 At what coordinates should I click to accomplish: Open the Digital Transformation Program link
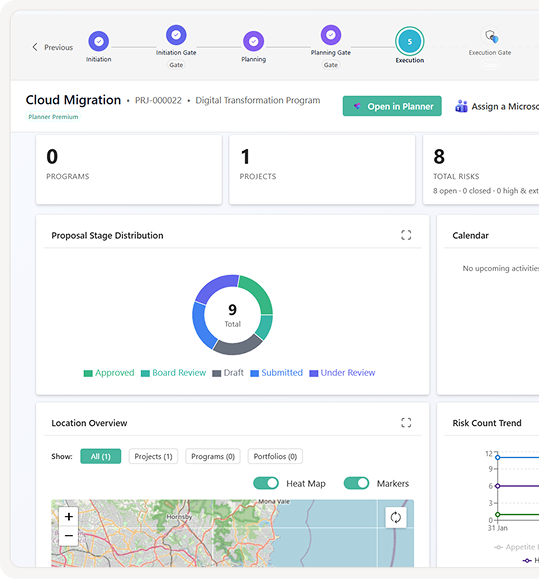tap(258, 100)
